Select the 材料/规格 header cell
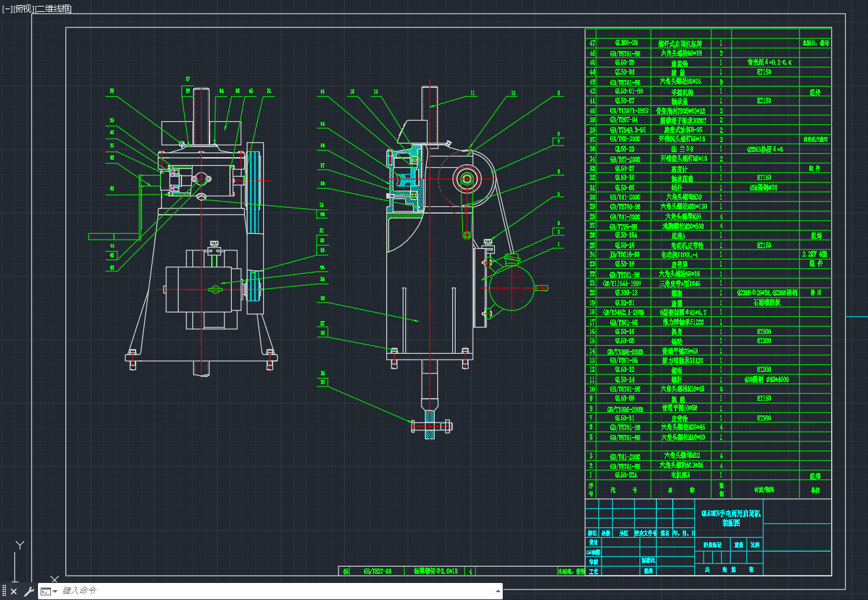Viewport: 868px width, 600px height. 765,489
